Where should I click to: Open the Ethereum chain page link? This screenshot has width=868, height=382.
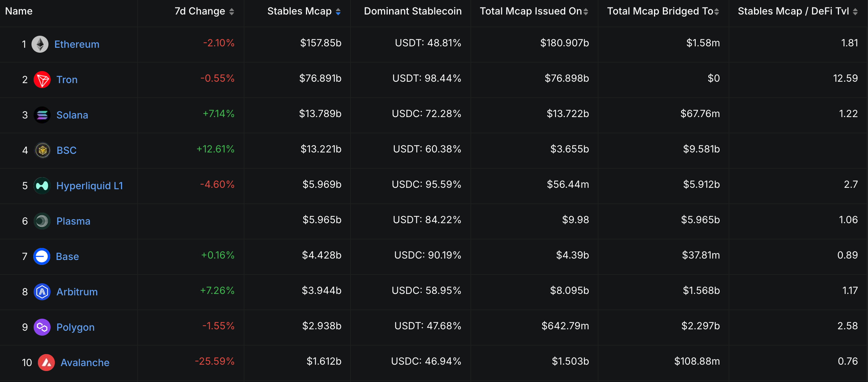(76, 44)
